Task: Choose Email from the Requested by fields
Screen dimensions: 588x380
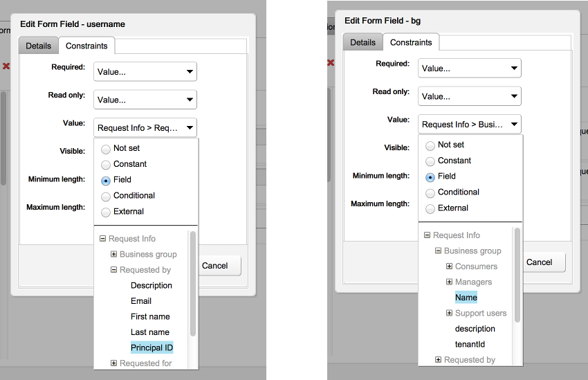Action: pos(141,301)
